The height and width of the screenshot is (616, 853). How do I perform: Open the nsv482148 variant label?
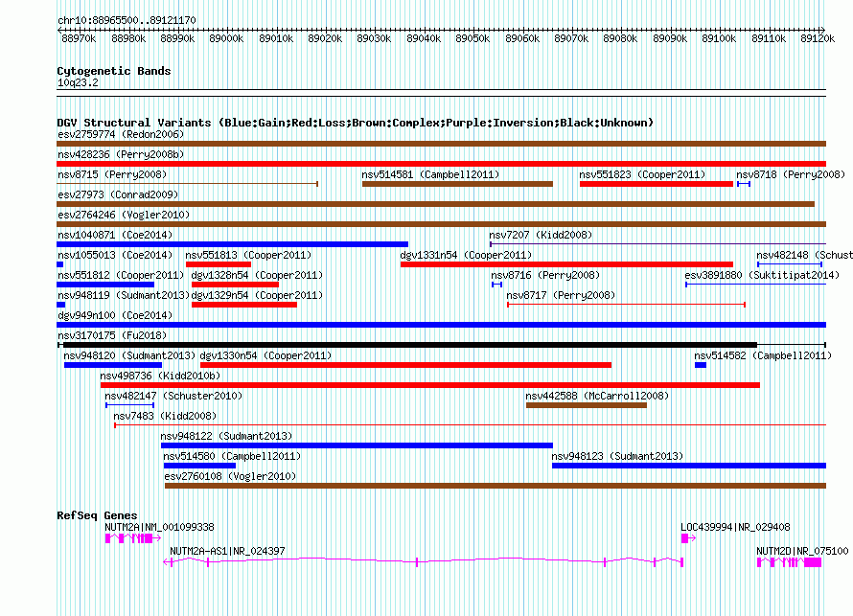(x=804, y=255)
